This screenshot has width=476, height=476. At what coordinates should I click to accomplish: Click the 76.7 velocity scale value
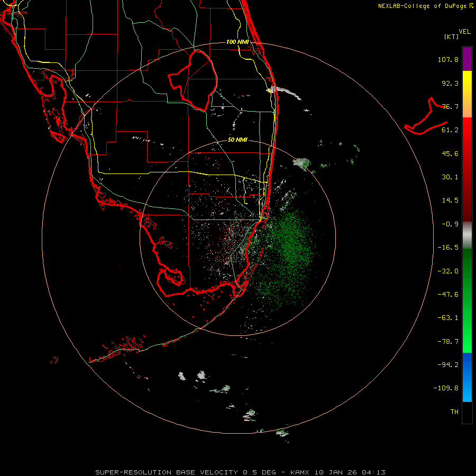click(450, 106)
